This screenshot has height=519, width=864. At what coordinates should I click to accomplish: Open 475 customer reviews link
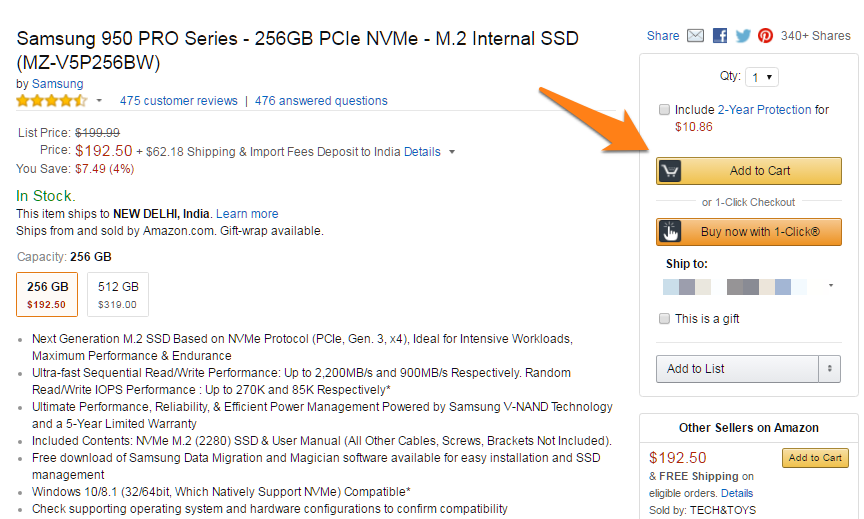[179, 101]
